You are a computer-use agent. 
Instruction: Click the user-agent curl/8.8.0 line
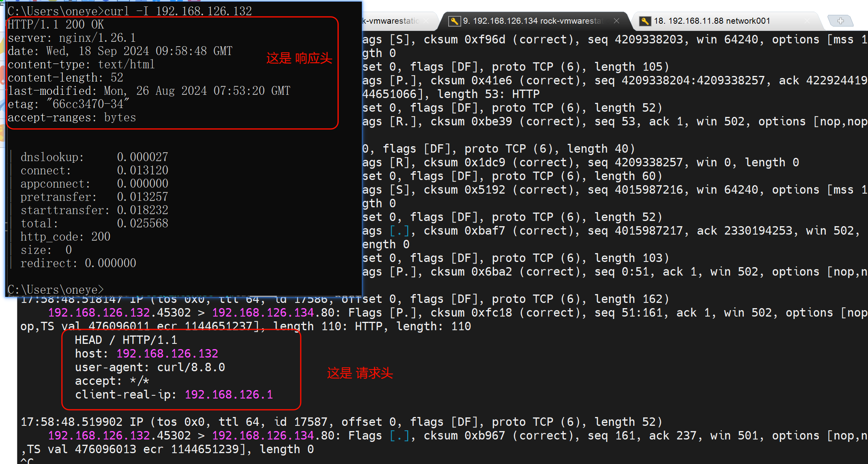(150, 367)
